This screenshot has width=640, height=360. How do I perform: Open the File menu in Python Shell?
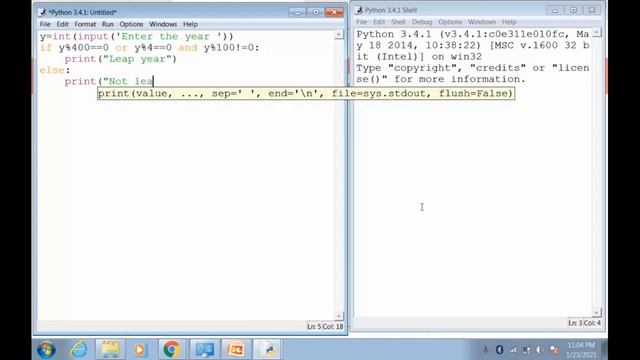(361, 22)
